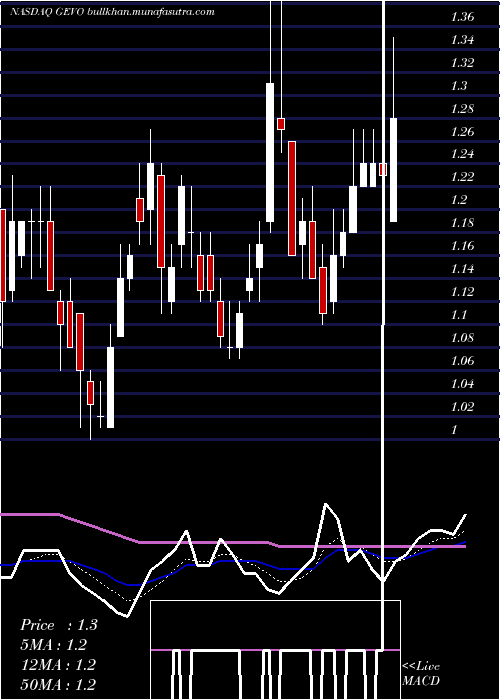This screenshot has height=700, width=500.
Task: Click the 1.34 price axis label
Action: tap(462, 40)
